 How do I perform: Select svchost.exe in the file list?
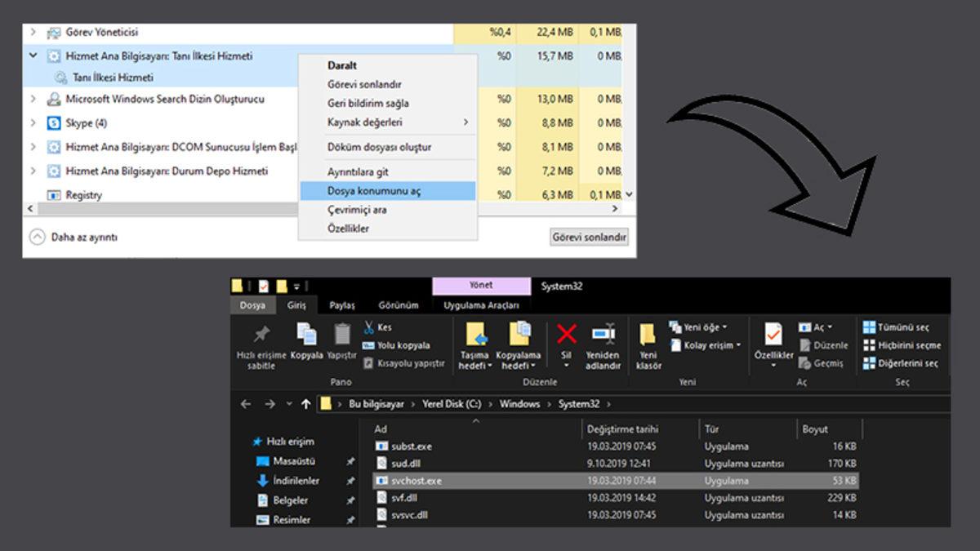(x=416, y=481)
